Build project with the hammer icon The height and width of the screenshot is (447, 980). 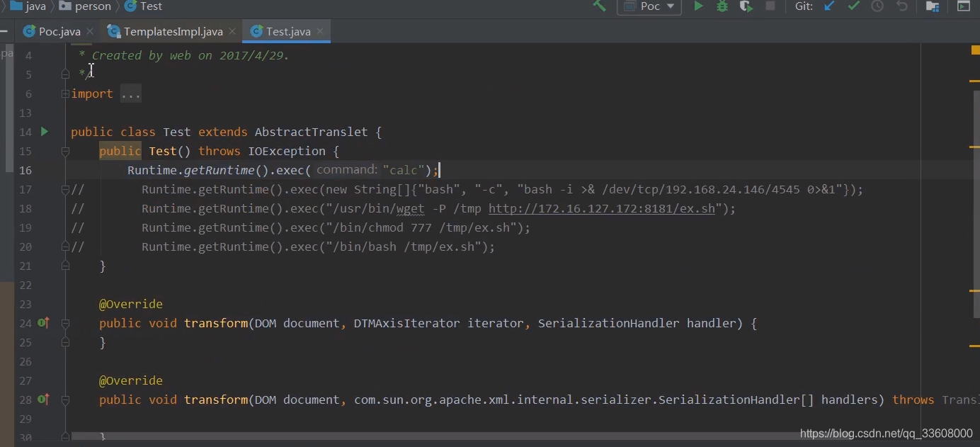600,6
